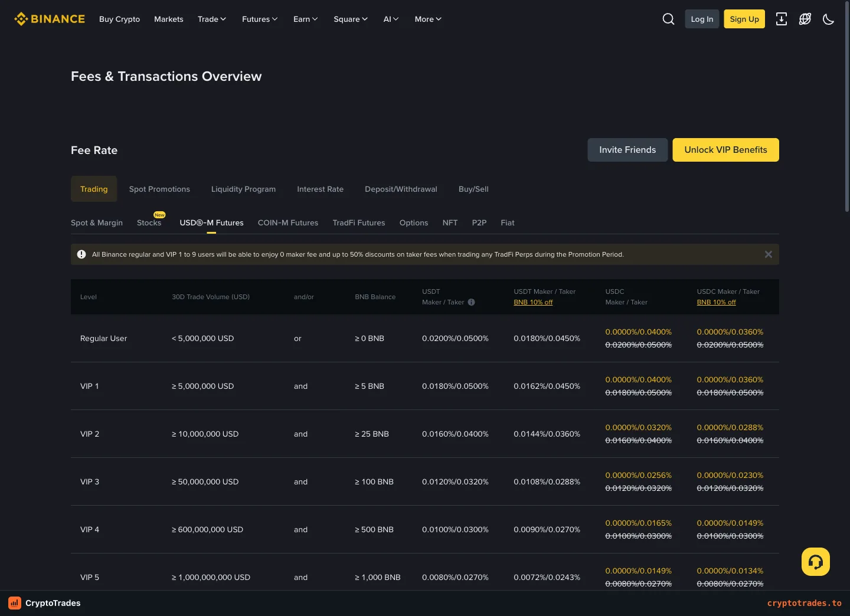850x616 pixels.
Task: Switch to Spot Promotions tab
Action: tap(159, 189)
